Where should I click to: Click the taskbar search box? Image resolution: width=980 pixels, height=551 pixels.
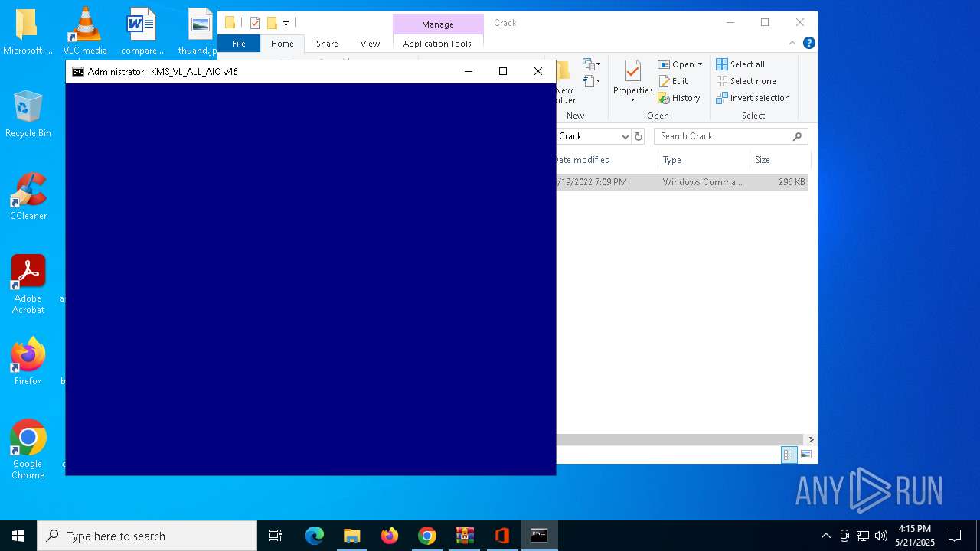click(x=147, y=536)
